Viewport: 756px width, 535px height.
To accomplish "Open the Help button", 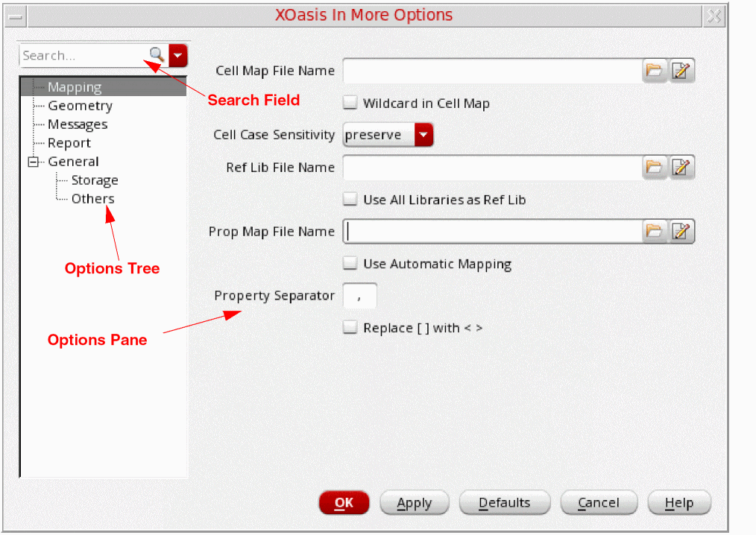I will point(679,503).
